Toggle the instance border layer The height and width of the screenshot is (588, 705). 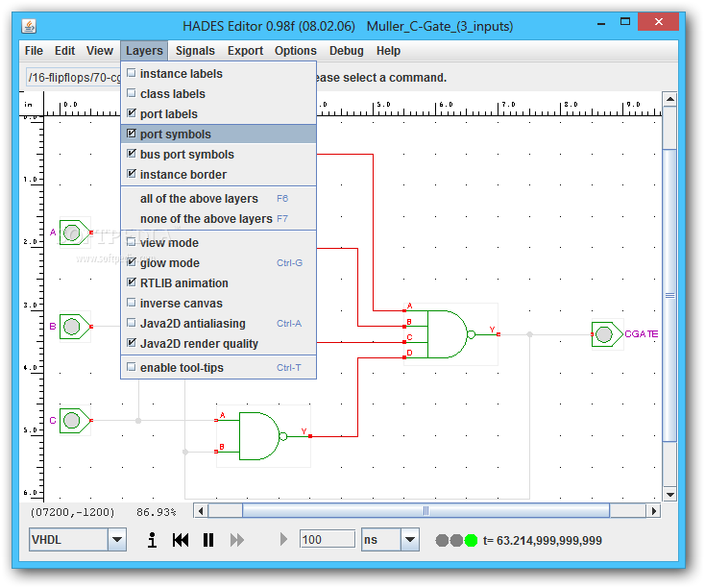tap(219, 175)
